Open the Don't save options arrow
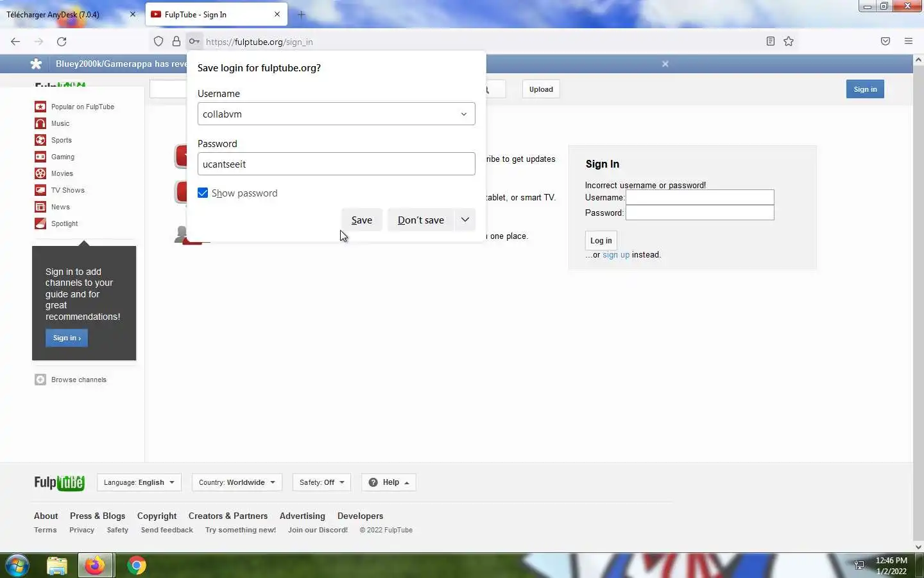This screenshot has height=578, width=924. (x=465, y=220)
